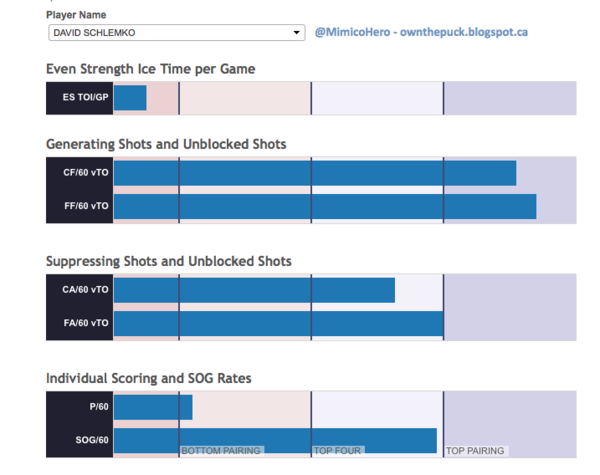Click the BOTTOM PAIRING axis label
Screen dimensions: 600x475
[x=221, y=451]
